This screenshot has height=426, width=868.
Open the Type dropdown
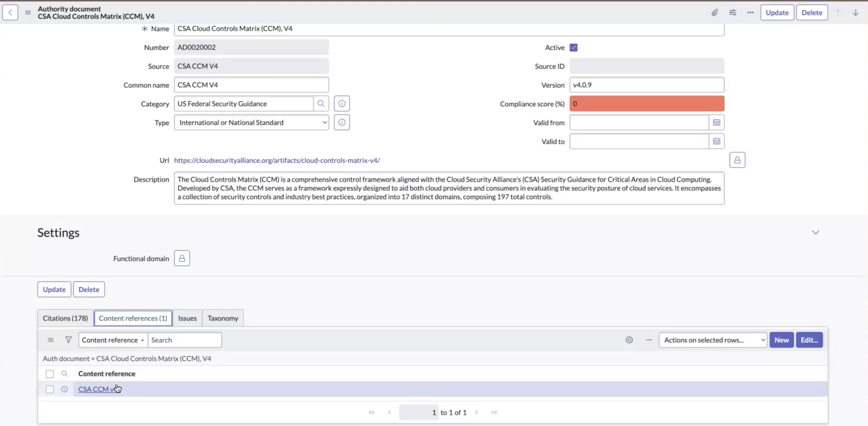pos(251,122)
